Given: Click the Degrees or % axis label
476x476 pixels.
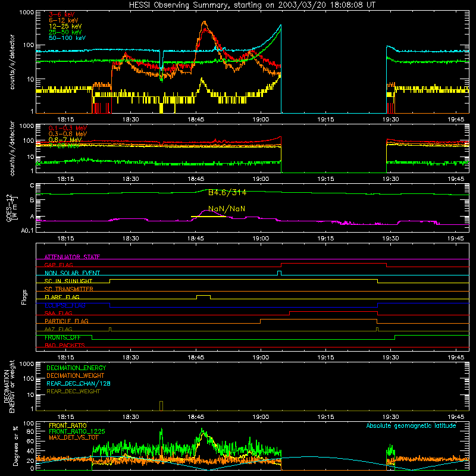Looking at the screenshot, I should pos(15,446).
